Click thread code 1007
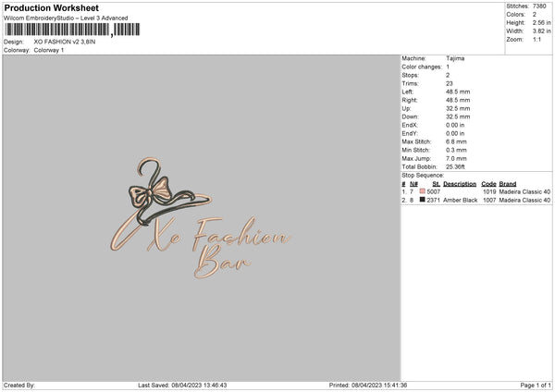 coord(489,200)
